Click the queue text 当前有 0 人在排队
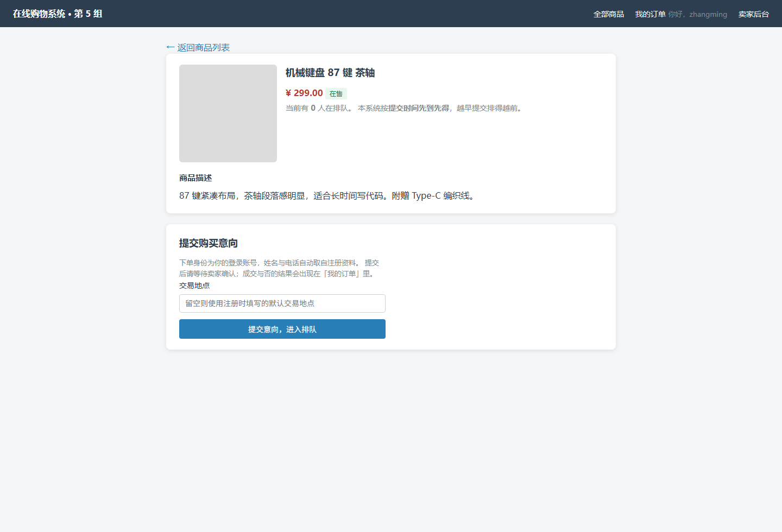 319,108
